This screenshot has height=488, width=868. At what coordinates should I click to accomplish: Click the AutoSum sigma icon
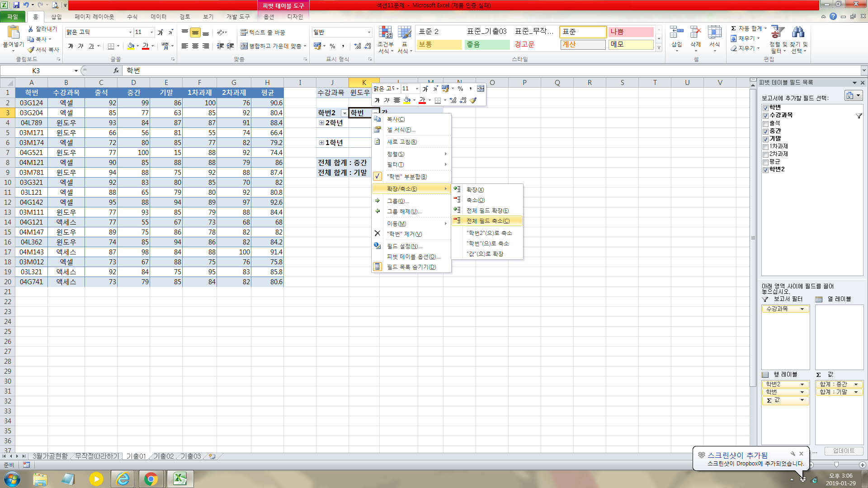point(734,28)
